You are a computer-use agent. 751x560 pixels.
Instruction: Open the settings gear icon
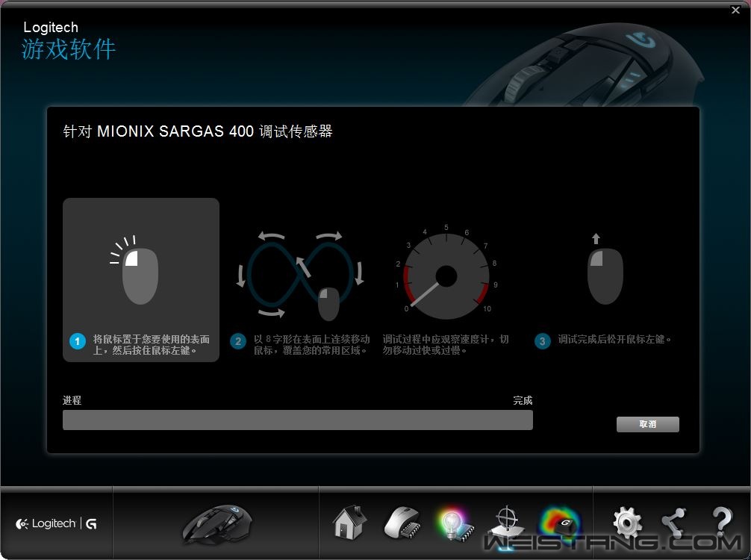click(x=627, y=523)
